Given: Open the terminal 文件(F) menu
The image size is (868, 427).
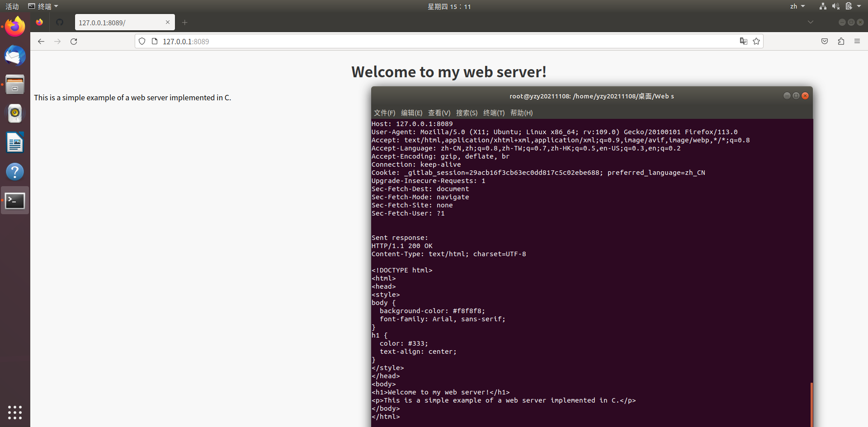Looking at the screenshot, I should pos(385,113).
